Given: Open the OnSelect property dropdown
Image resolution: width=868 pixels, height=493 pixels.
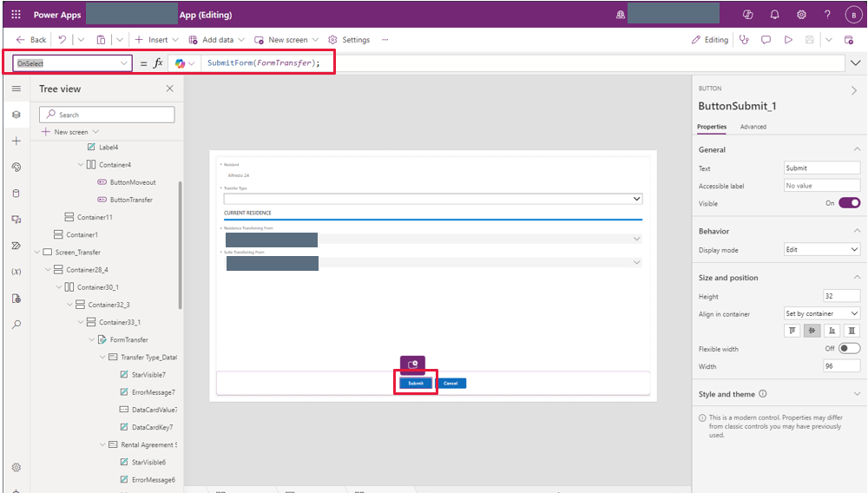Looking at the screenshot, I should point(123,63).
